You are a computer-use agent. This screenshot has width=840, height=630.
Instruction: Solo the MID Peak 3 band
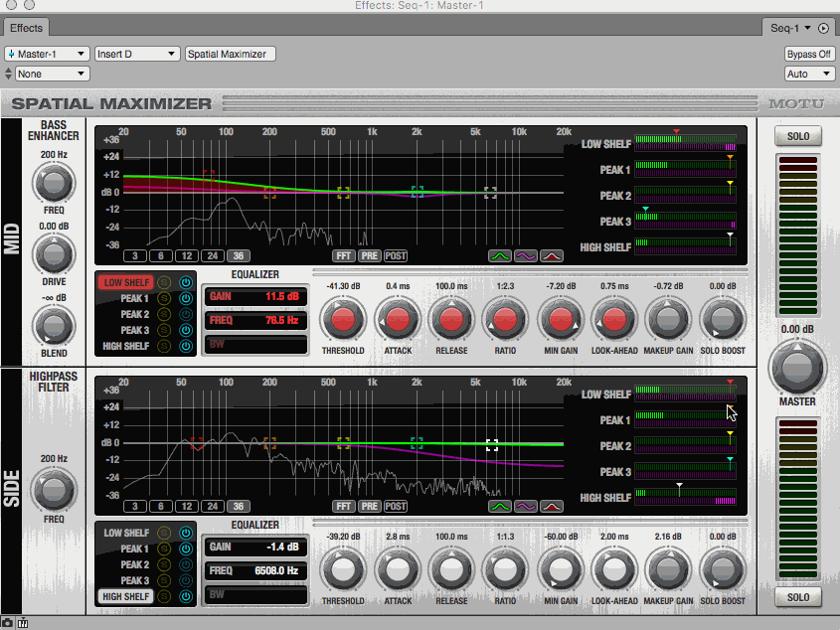tap(164, 330)
